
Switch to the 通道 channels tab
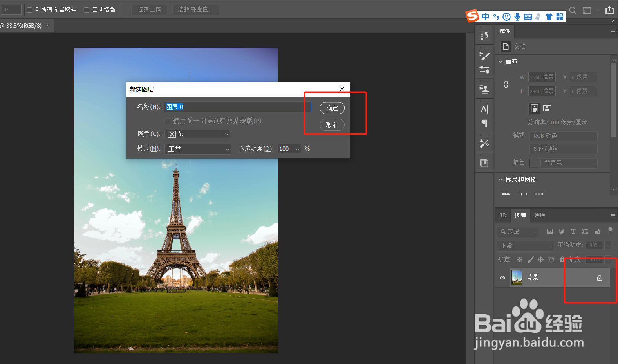pos(540,215)
